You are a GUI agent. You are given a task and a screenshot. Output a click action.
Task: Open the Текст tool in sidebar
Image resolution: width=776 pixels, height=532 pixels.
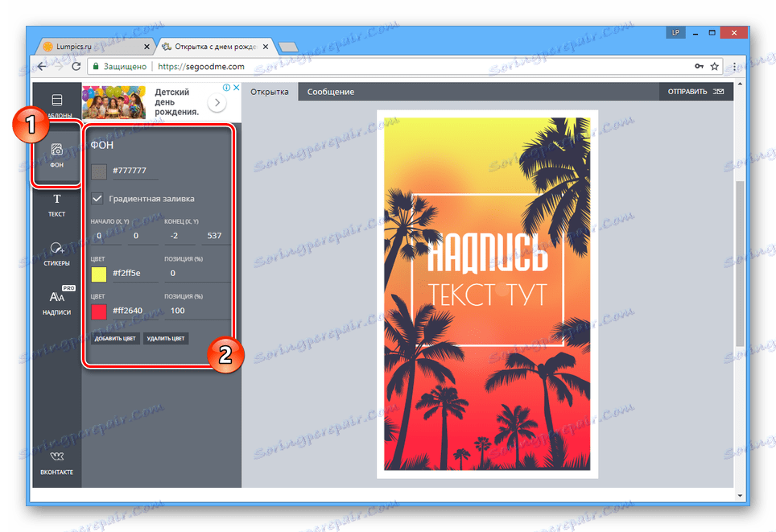(x=57, y=205)
